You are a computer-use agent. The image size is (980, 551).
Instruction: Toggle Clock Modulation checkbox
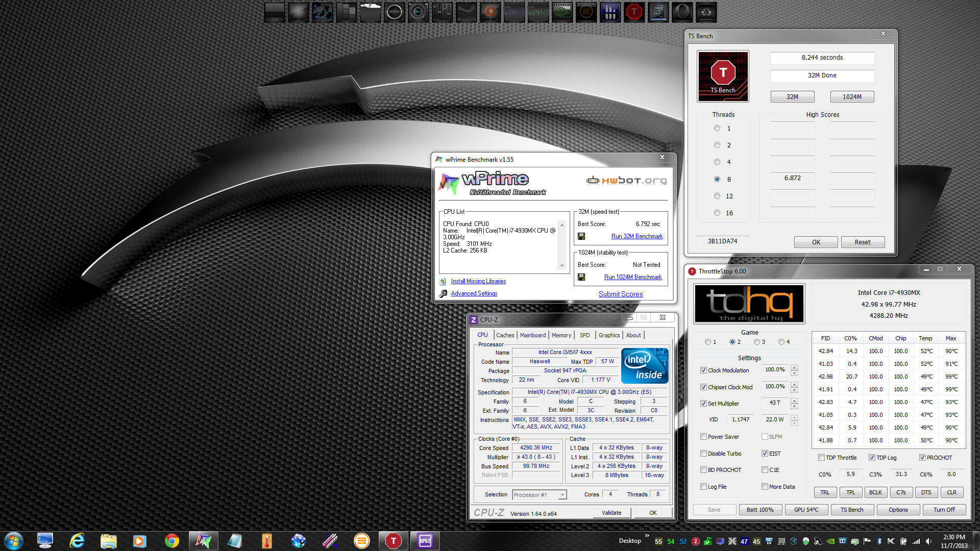[703, 370]
